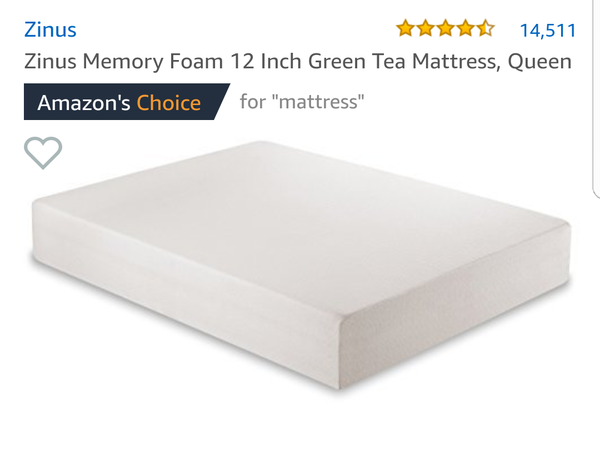Click the orange "Choice" word in the badge
This screenshot has width=600, height=449.
[169, 103]
